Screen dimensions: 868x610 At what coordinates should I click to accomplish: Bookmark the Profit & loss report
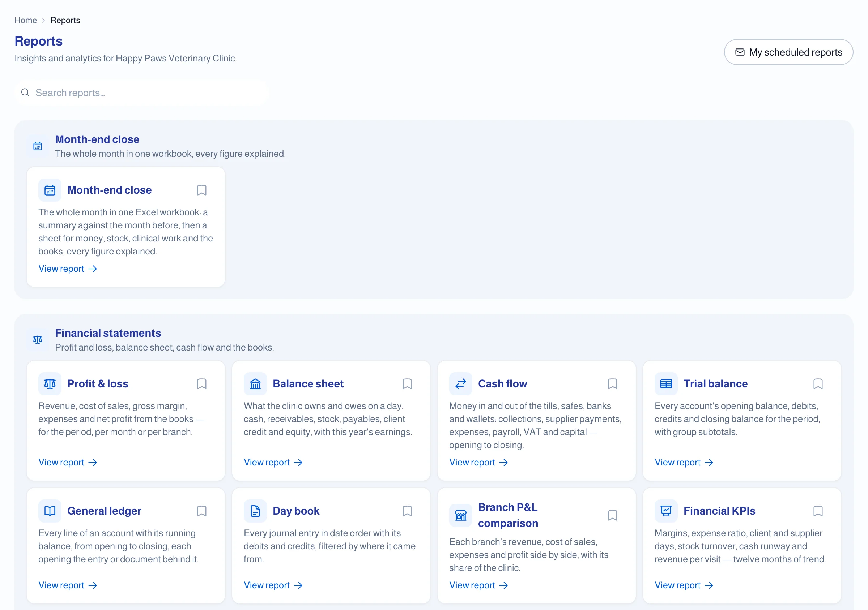tap(202, 384)
